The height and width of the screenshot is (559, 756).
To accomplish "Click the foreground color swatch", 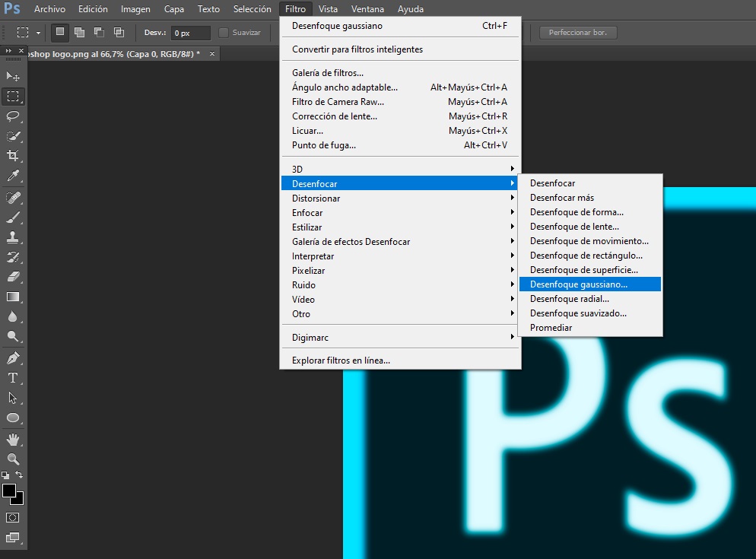I will click(8, 490).
